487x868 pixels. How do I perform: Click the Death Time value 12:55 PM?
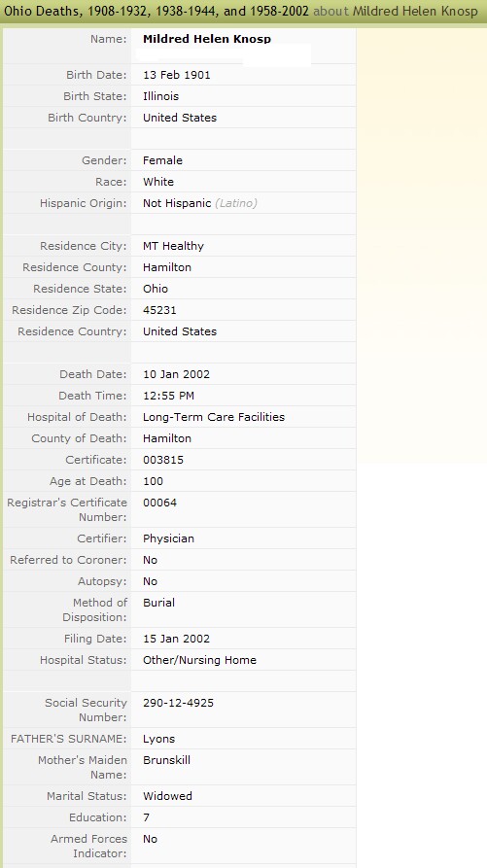(x=168, y=396)
